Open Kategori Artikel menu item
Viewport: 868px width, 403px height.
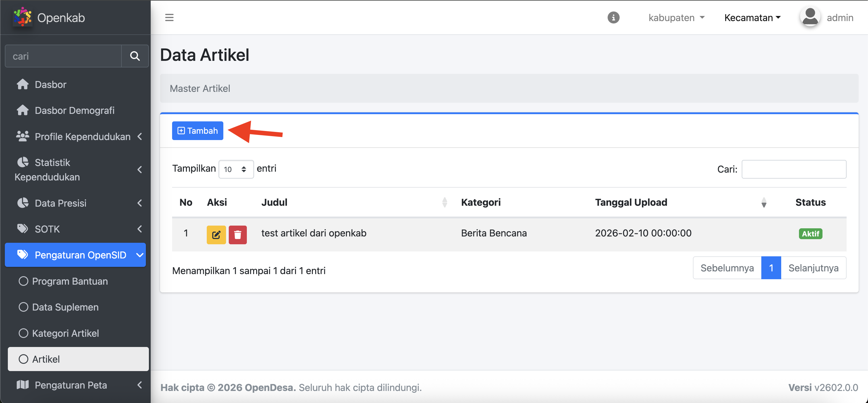[65, 333]
